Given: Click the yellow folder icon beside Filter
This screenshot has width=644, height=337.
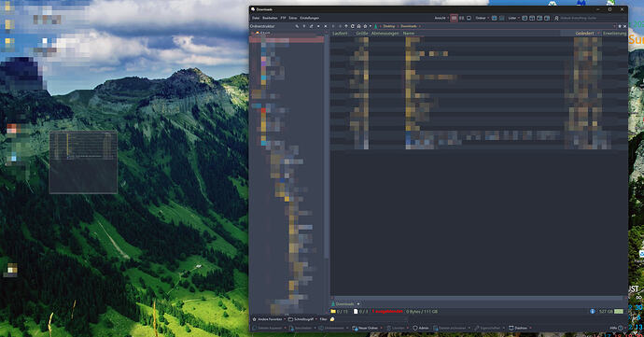Looking at the screenshot, I should (332, 319).
